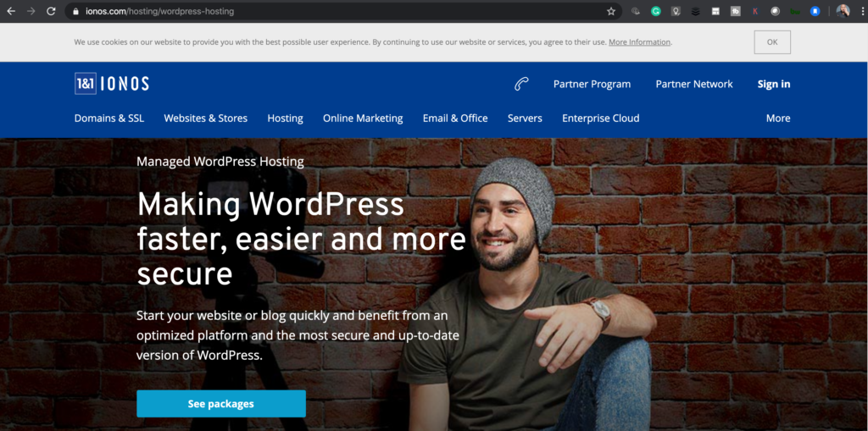Bookmark this page with the star
This screenshot has width=868, height=431.
(611, 11)
